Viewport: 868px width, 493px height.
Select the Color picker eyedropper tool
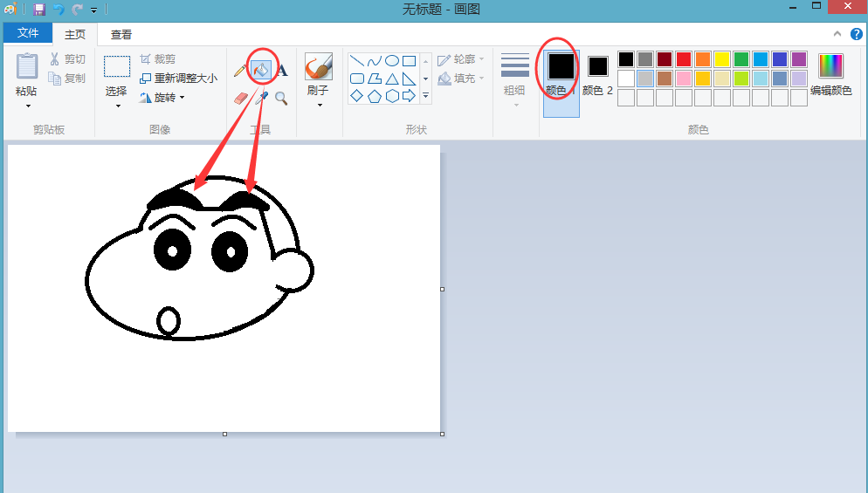pyautogui.click(x=261, y=99)
